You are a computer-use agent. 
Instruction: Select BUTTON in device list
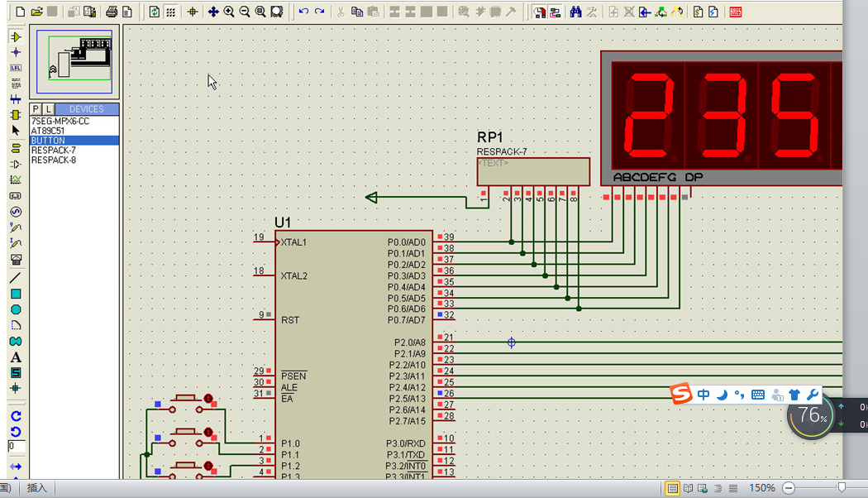pyautogui.click(x=74, y=141)
